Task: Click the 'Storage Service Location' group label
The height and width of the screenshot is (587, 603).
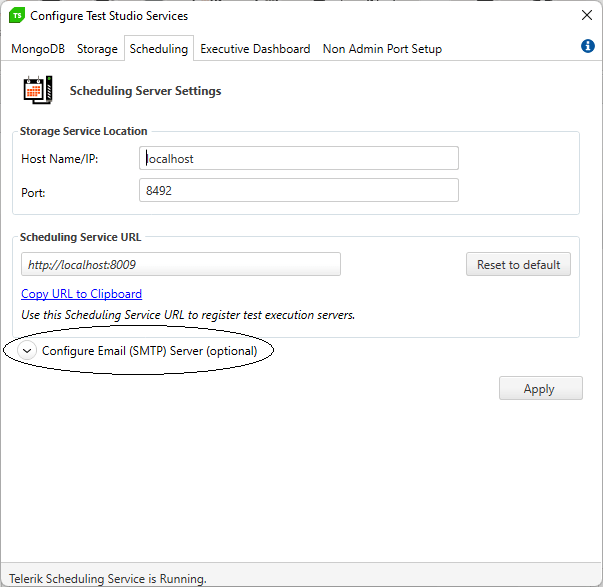Action: coord(83,131)
